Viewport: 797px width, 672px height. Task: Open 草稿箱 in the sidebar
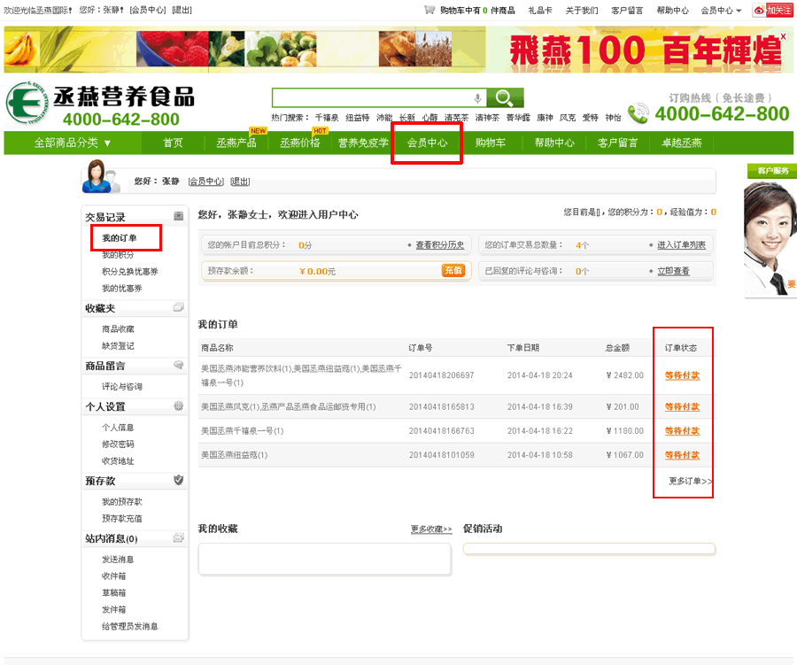[114, 592]
